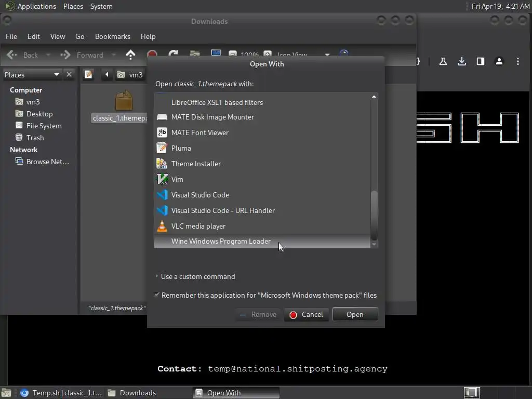Select Visual Studio Code - URL Handler
The image size is (532, 399).
262,210
